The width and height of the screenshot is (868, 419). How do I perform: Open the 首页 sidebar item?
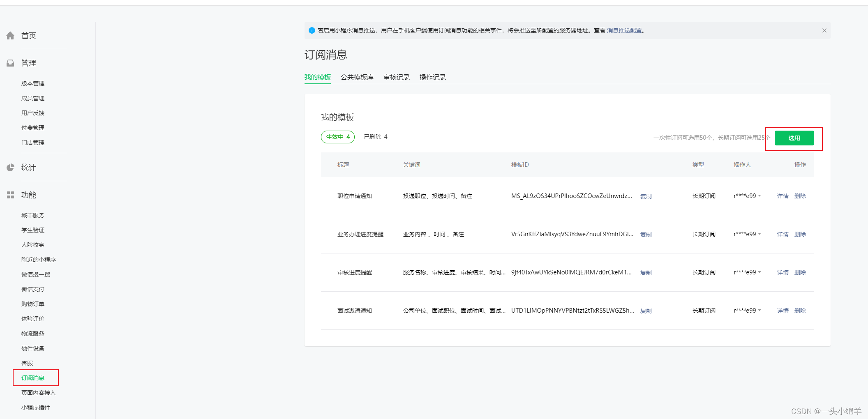[x=29, y=36]
